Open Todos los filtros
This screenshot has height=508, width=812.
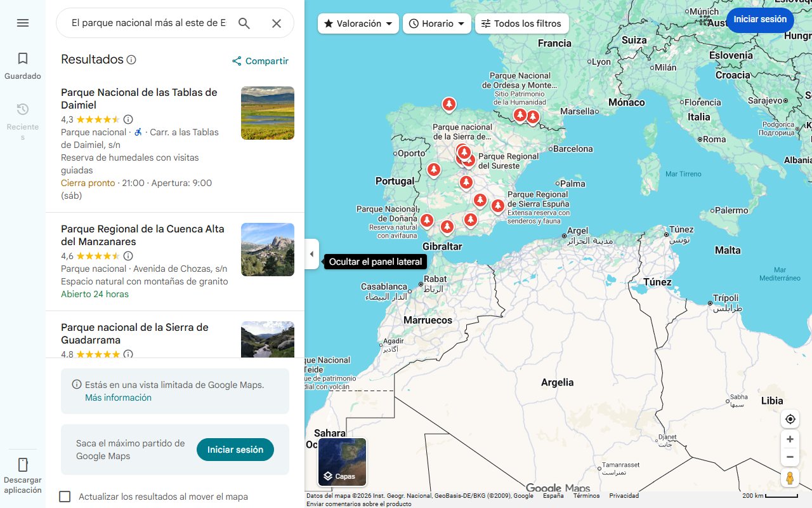[521, 23]
